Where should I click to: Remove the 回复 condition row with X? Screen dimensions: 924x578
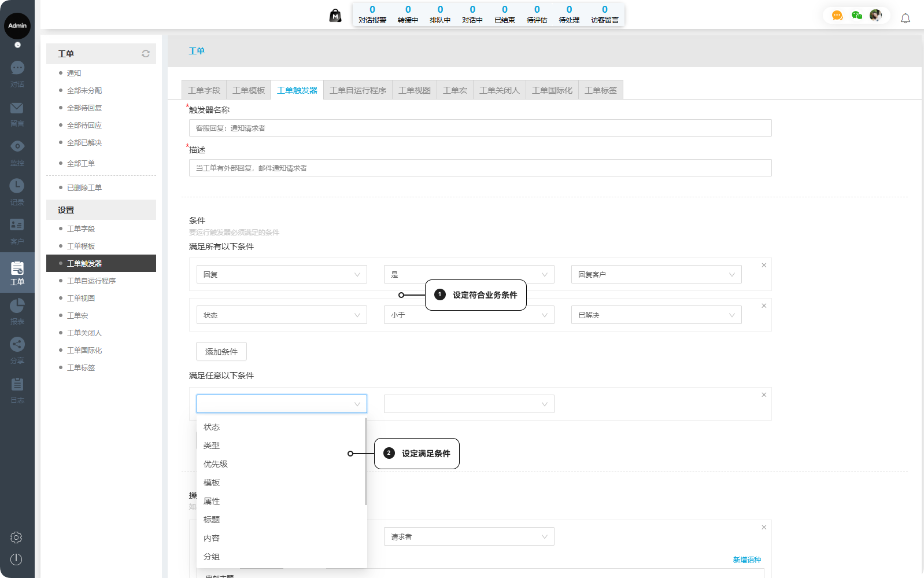(x=764, y=265)
